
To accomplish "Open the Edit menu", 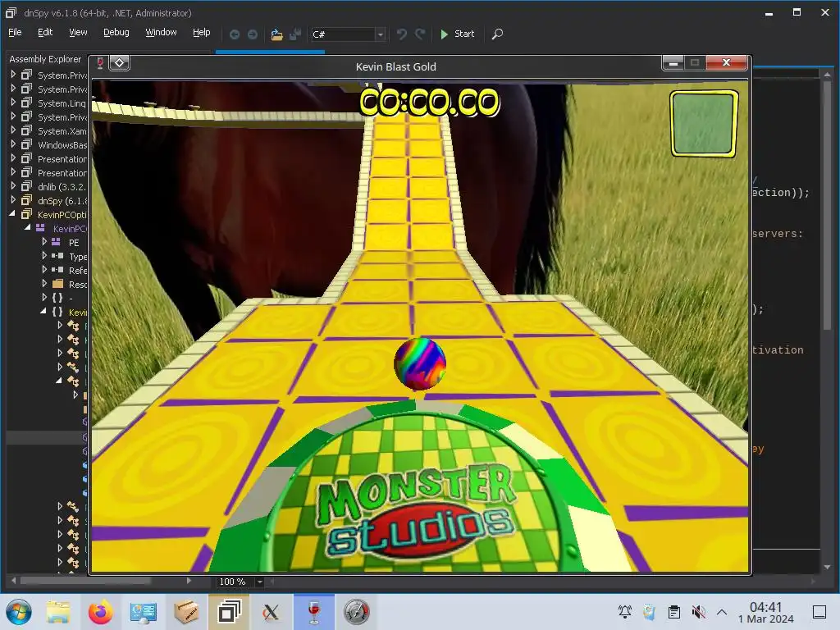I will pos(45,33).
